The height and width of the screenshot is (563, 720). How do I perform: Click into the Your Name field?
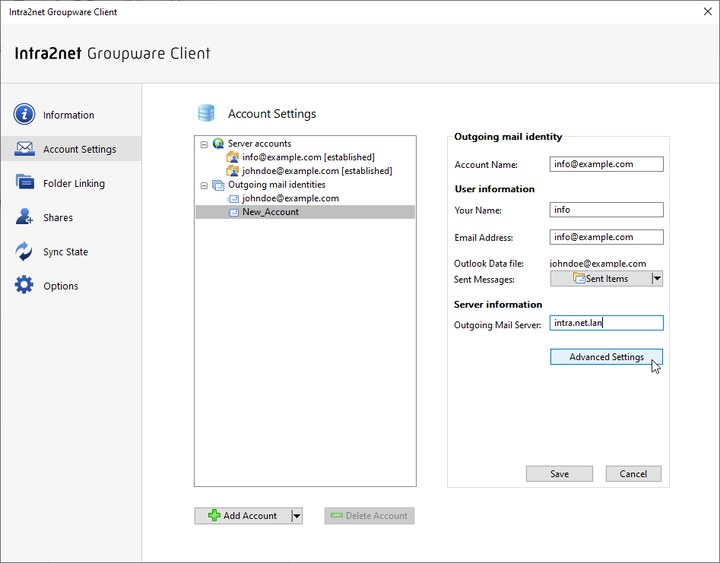click(x=606, y=209)
